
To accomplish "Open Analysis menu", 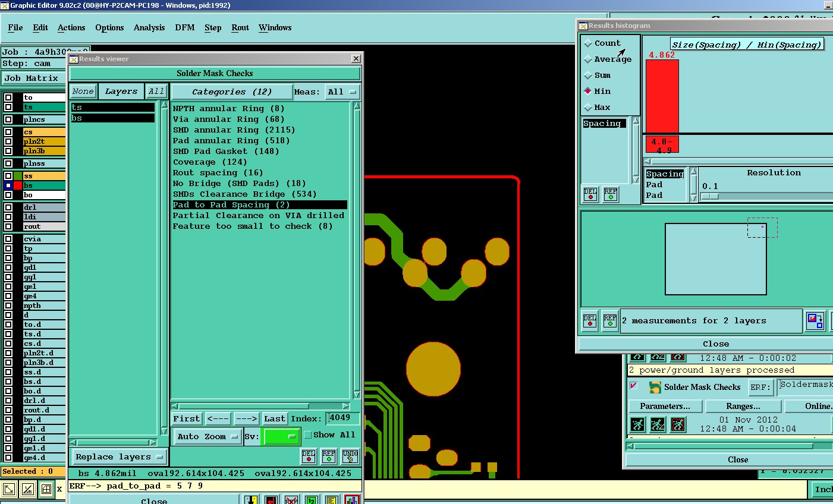I will (x=149, y=28).
